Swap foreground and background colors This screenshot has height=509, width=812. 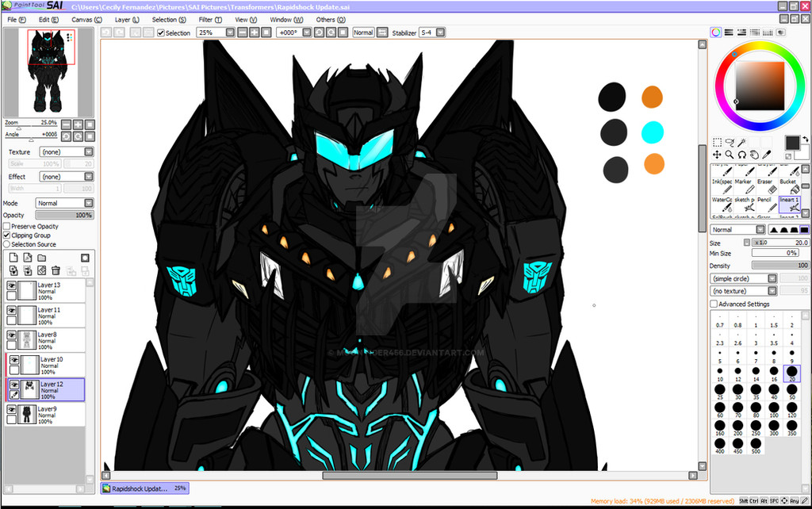point(806,140)
